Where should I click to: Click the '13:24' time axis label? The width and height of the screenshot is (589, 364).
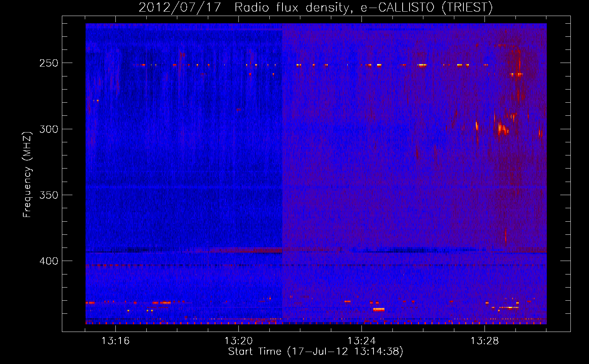[361, 341]
